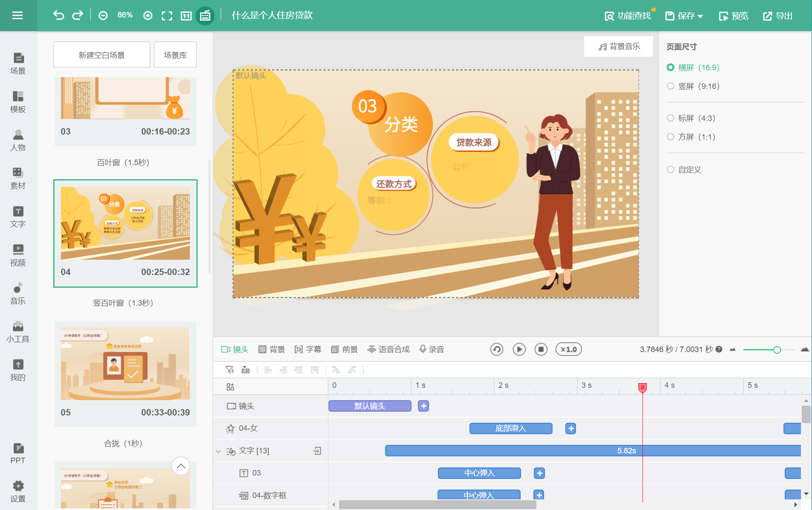The width and height of the screenshot is (812, 510).
Task: Stop timeline playback
Action: 541,350
